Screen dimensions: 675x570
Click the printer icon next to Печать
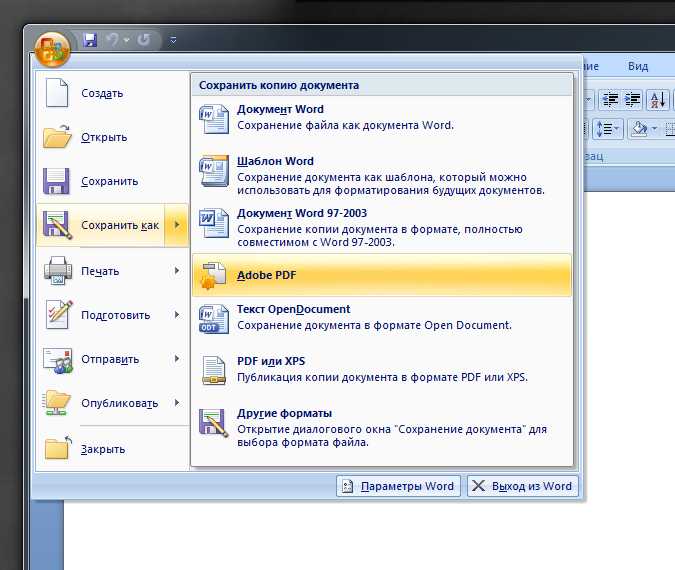(x=58, y=270)
